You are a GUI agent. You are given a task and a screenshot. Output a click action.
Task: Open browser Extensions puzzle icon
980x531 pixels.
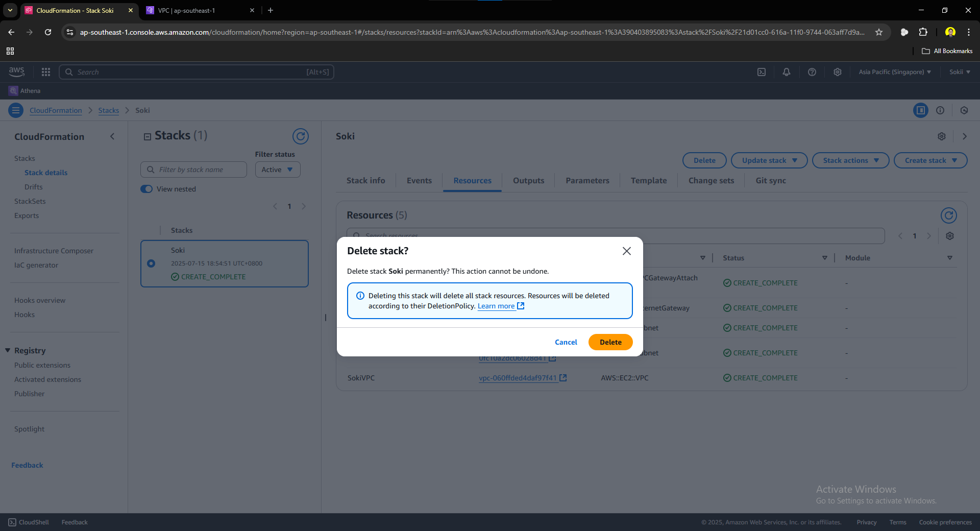click(x=923, y=32)
